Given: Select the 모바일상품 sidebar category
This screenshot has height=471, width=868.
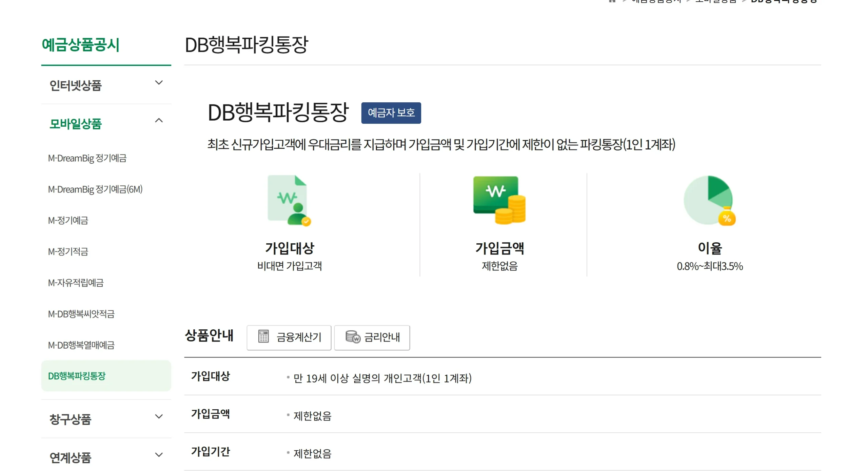Looking at the screenshot, I should tap(75, 124).
